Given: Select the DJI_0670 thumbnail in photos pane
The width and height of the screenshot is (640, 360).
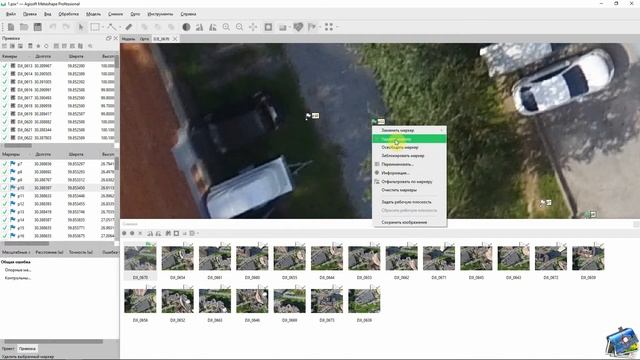Looking at the screenshot, I should click(140, 262).
